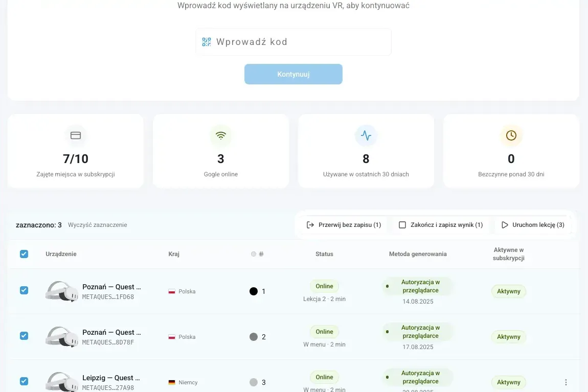Click the subscription card icon above 7/10
588x392 pixels.
(76, 135)
